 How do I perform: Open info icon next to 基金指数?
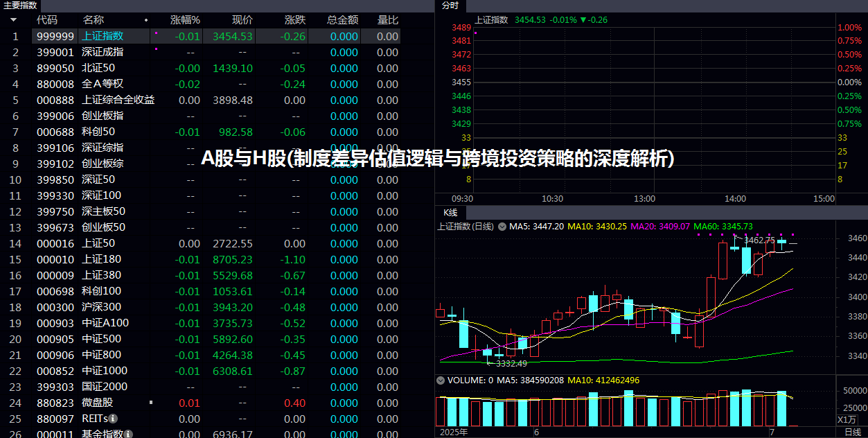pyautogui.click(x=128, y=435)
